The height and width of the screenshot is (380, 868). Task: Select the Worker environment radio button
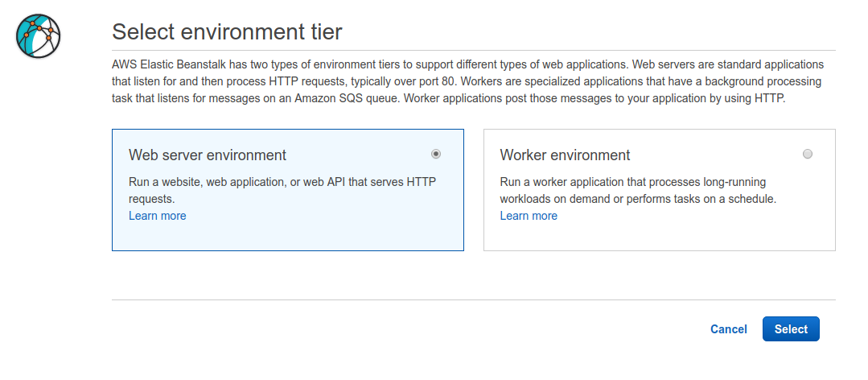[x=807, y=154]
